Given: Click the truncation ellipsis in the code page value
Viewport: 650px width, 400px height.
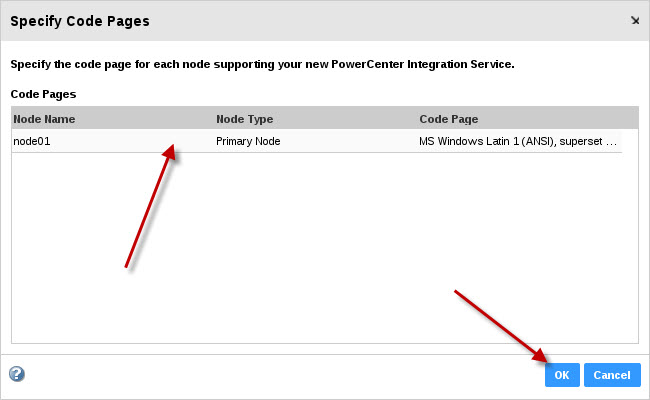Looking at the screenshot, I should (611, 142).
